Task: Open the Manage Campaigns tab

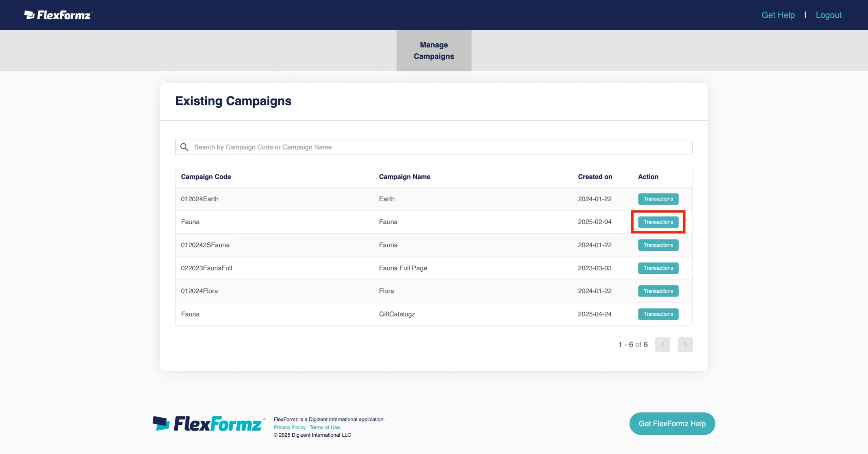Action: click(x=434, y=50)
